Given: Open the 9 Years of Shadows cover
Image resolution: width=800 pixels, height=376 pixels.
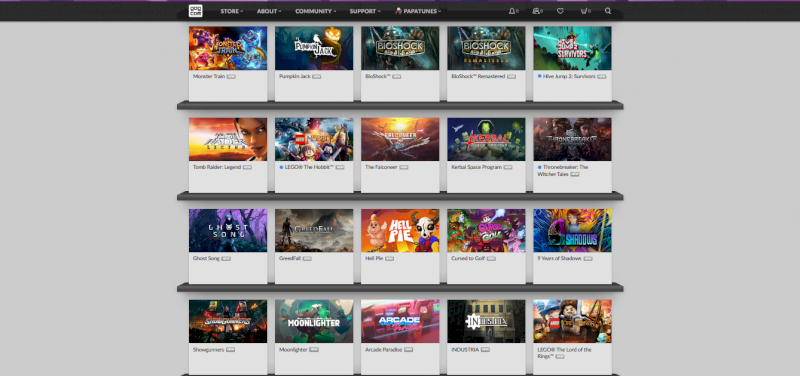Looking at the screenshot, I should (x=572, y=231).
